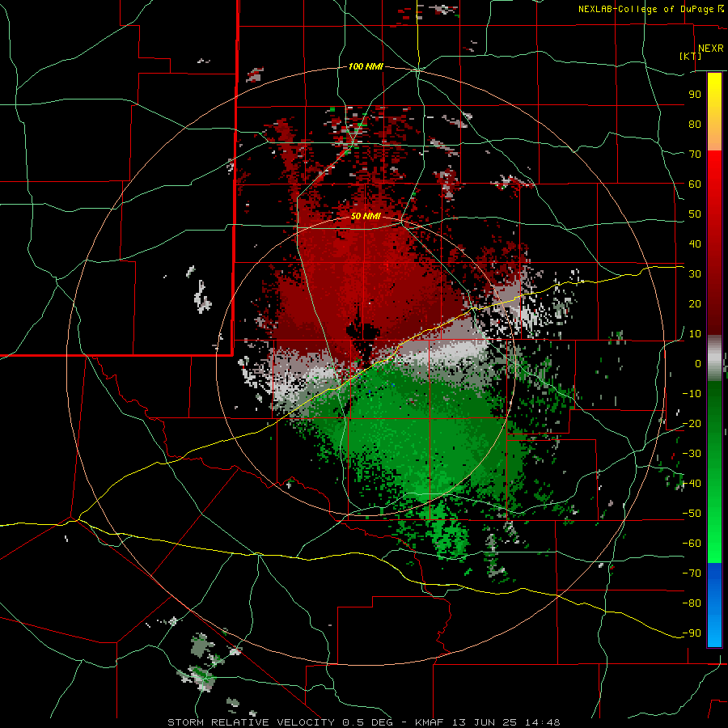Screen dimensions: 728x728
Task: Click the -30 value on the velocity scale
Action: [x=692, y=454]
